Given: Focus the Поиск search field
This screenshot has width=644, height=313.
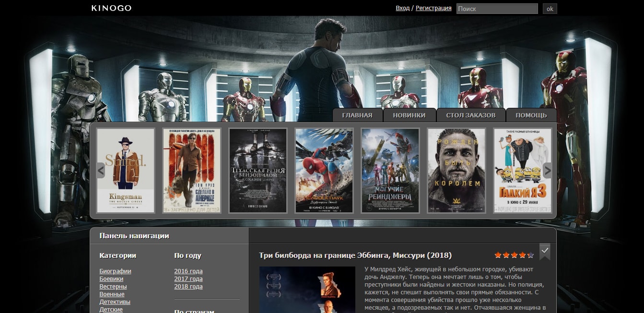Looking at the screenshot, I should tap(497, 9).
